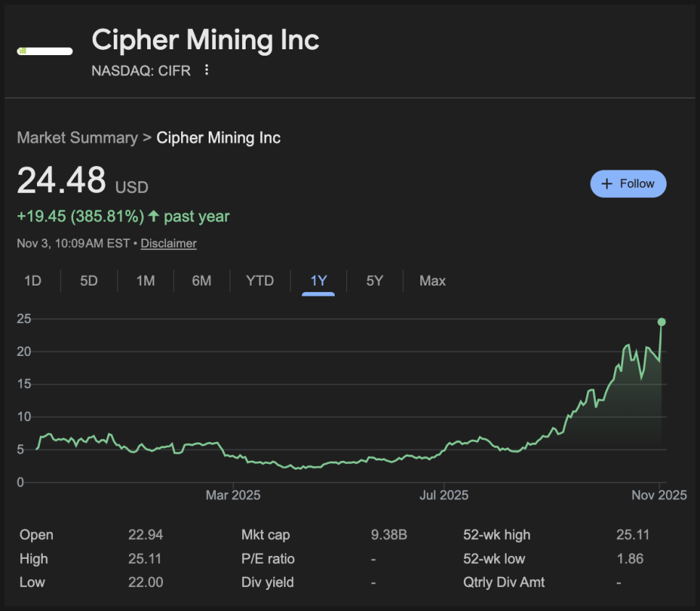700x611 pixels.
Task: Select the 6M chart range
Action: (201, 280)
